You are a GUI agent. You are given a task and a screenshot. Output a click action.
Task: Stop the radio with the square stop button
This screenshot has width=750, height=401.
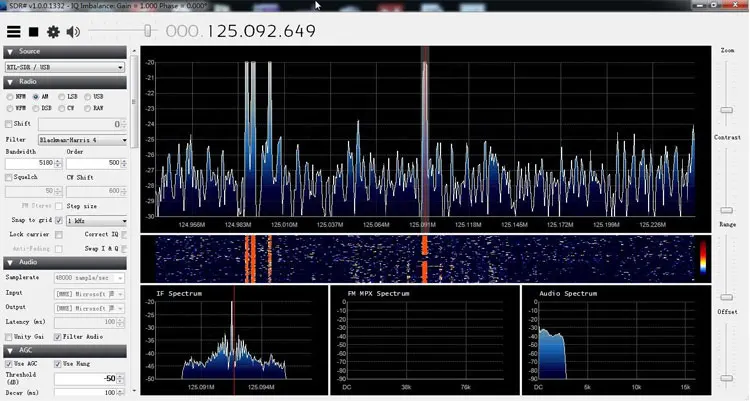pyautogui.click(x=33, y=32)
